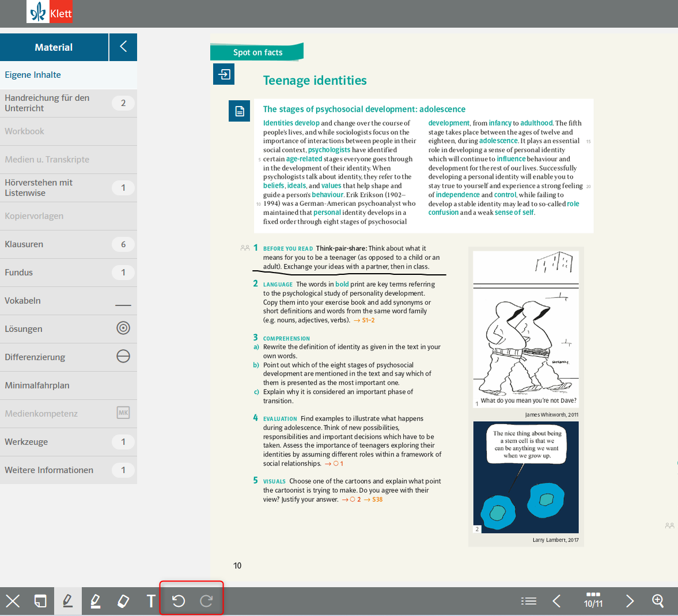Click the Lösungen target icon
Screen dimensions: 678x616
(x=123, y=328)
